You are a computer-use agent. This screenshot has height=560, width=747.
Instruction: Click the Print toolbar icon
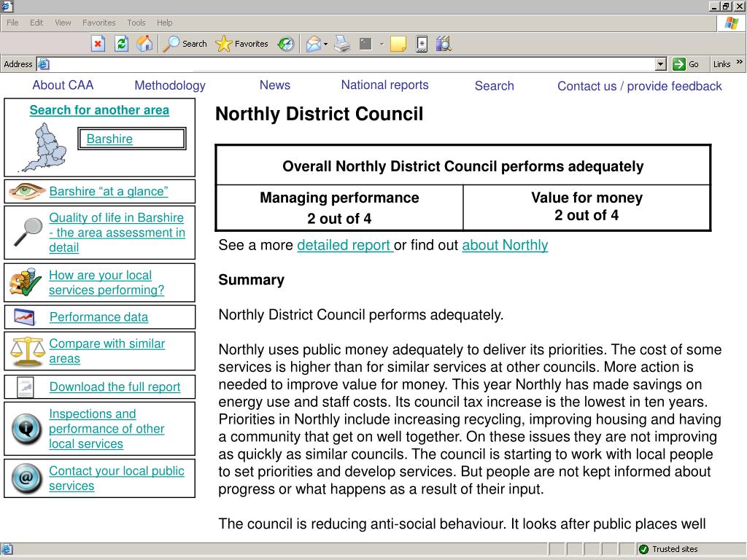pos(342,44)
